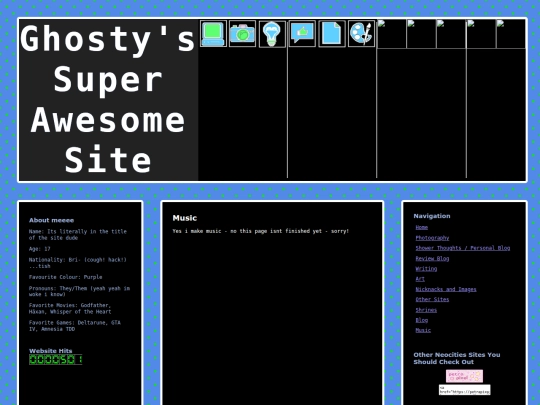Click the Music page heading

tap(185, 218)
